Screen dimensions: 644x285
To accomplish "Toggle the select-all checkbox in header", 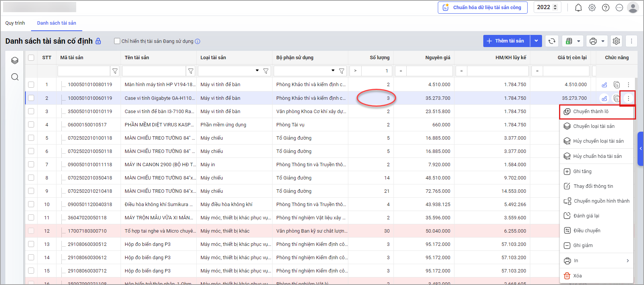I will pos(31,58).
